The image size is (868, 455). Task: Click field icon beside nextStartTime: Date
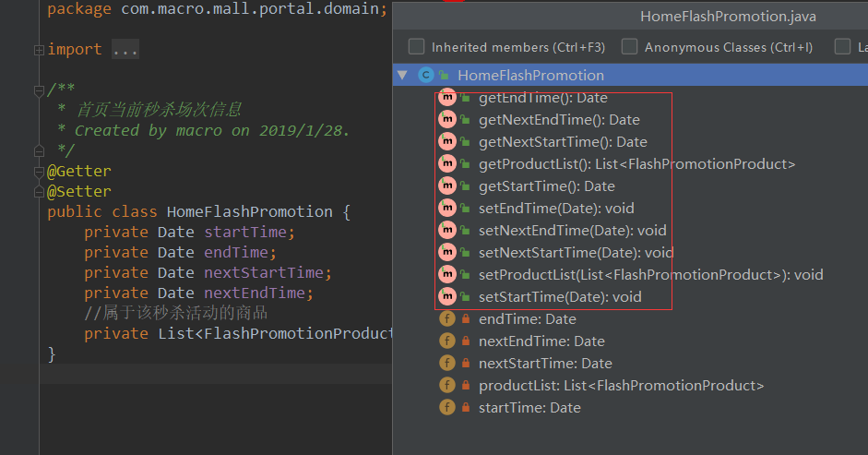[447, 364]
